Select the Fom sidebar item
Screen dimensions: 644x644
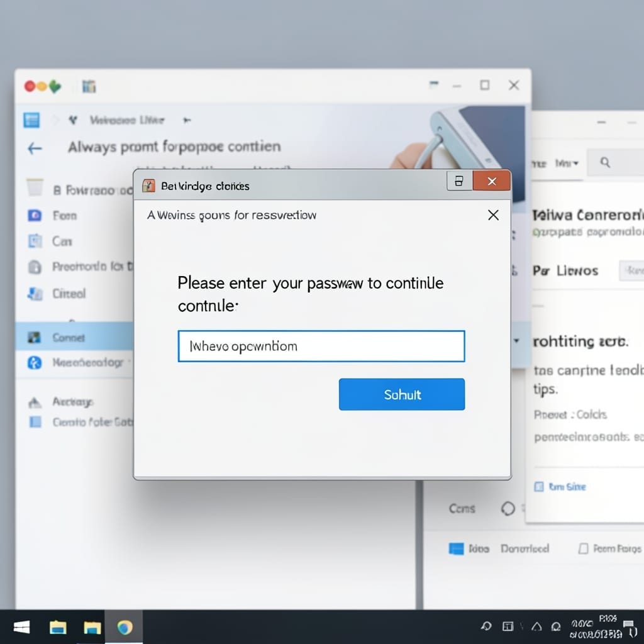65,216
